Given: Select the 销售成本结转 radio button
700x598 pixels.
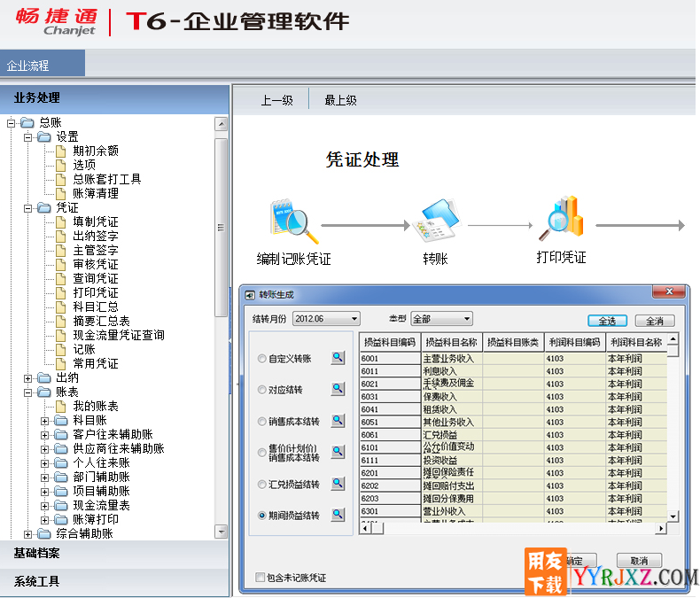Looking at the screenshot, I should pyautogui.click(x=262, y=422).
